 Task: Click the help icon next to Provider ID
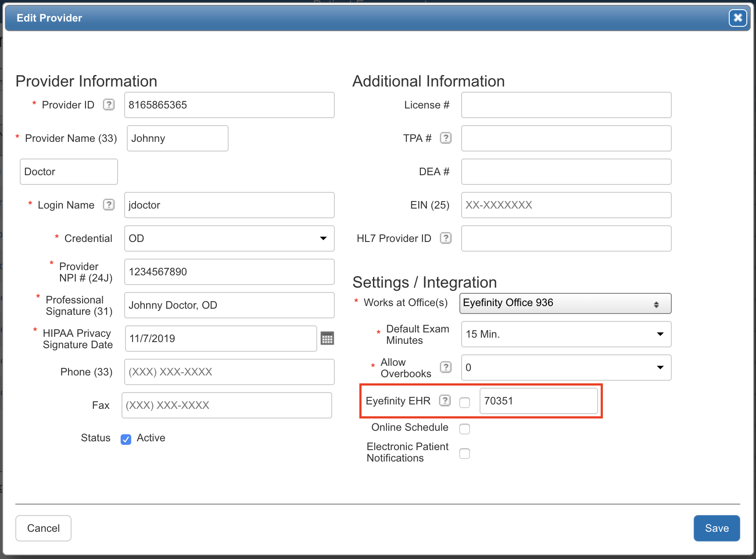click(108, 105)
